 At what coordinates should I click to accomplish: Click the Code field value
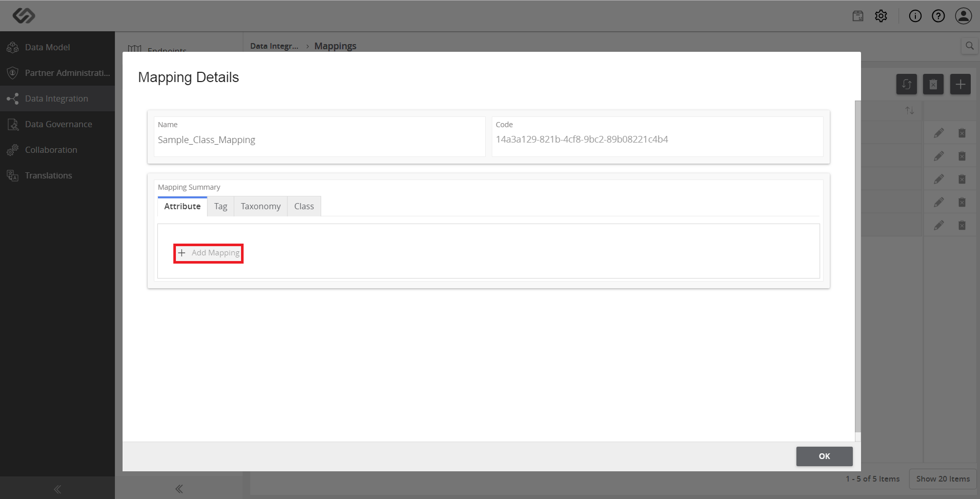coord(582,139)
